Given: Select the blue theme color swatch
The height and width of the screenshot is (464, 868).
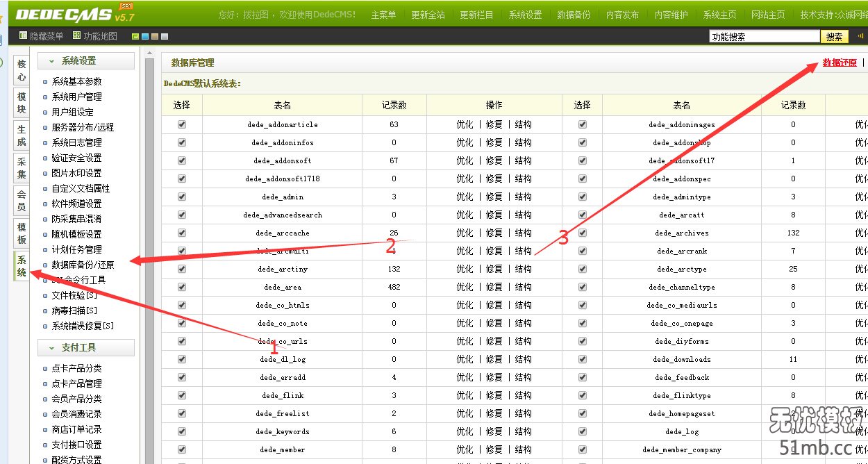Looking at the screenshot, I should (145, 36).
